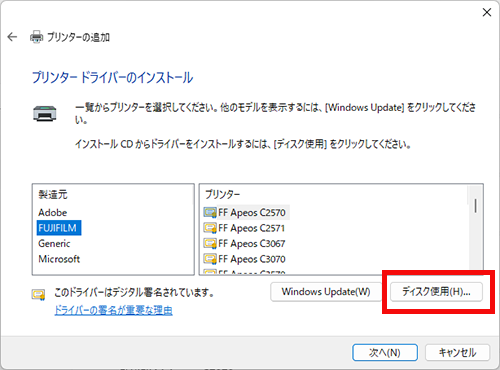This screenshot has width=500, height=370.
Task: Click the printer list scrollbar thumb
Action: pos(475,206)
